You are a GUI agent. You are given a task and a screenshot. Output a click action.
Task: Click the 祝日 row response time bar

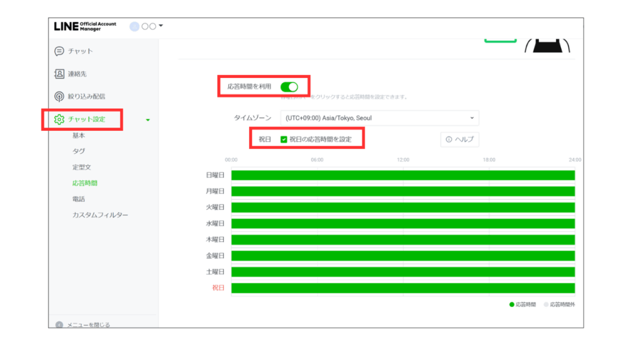pos(403,288)
